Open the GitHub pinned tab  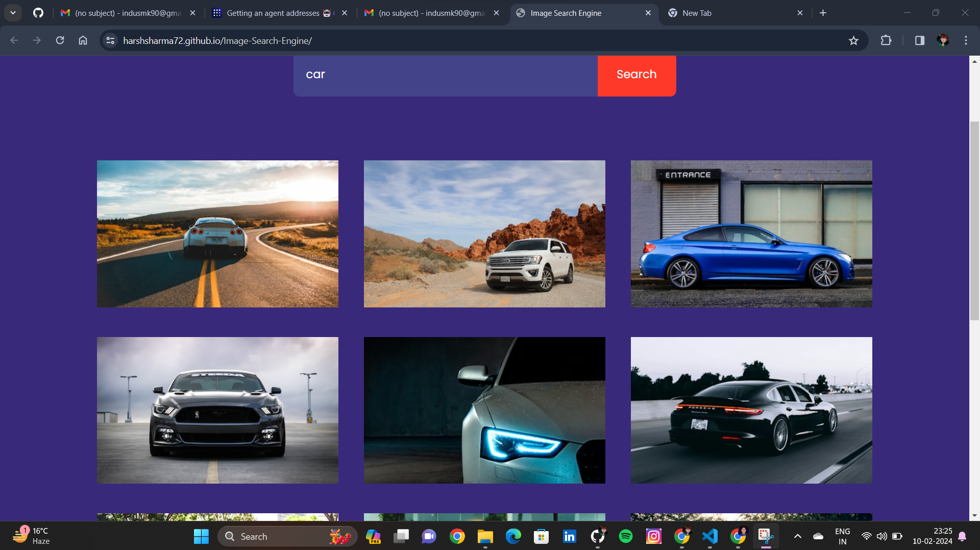coord(38,13)
